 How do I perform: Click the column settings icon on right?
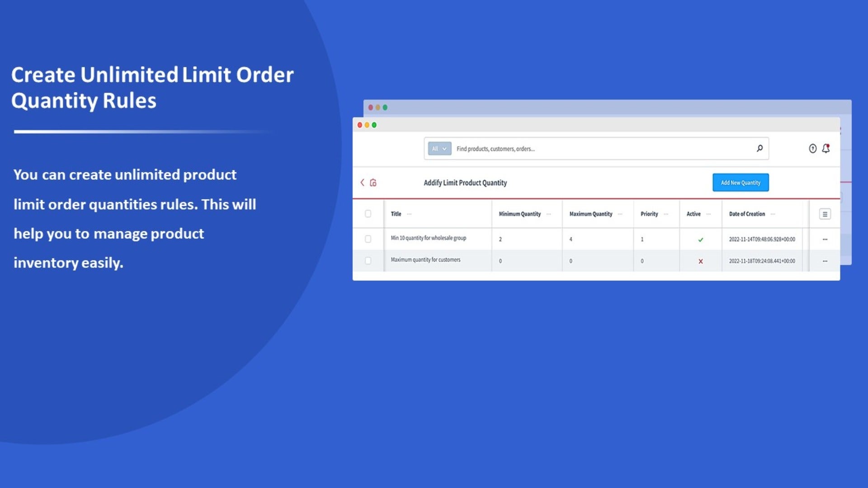point(824,213)
